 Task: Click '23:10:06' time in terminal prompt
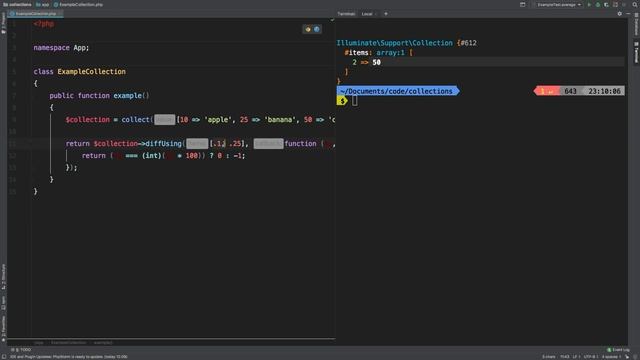[604, 91]
